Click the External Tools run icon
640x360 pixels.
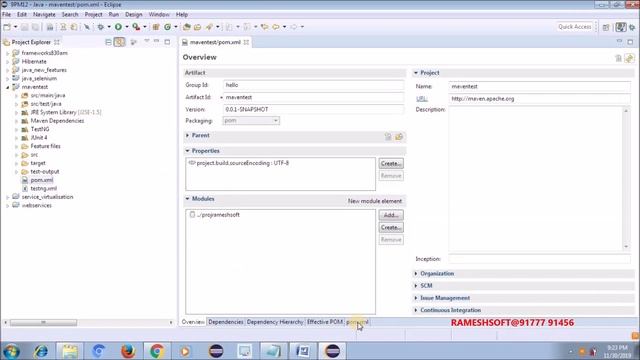coord(136,27)
